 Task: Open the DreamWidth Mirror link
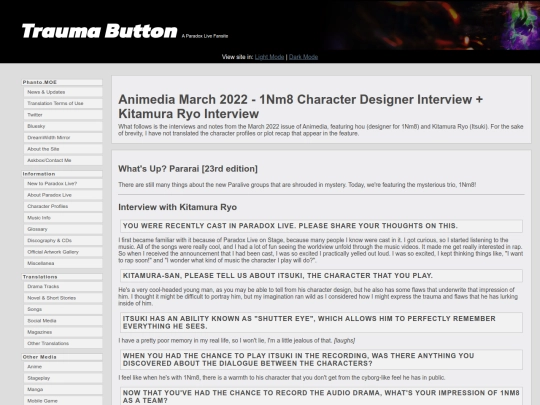coord(63,137)
